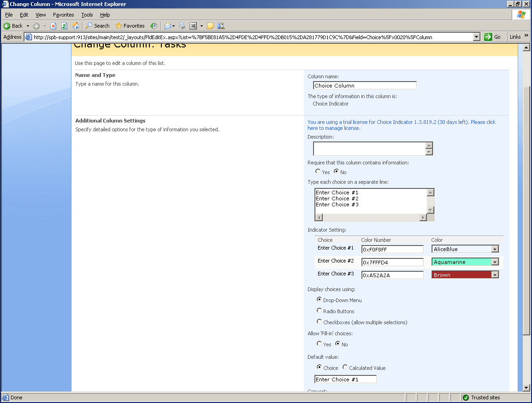Click the Edit with Excel icon

click(193, 26)
